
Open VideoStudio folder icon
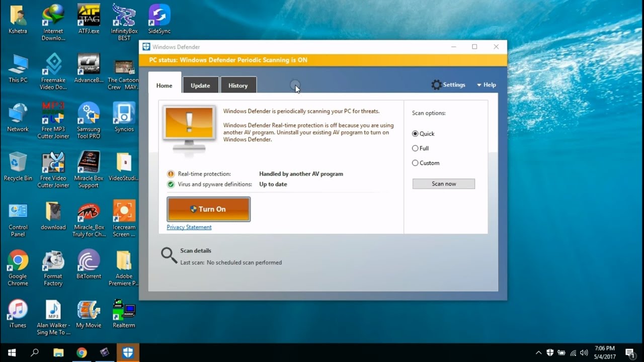124,166
